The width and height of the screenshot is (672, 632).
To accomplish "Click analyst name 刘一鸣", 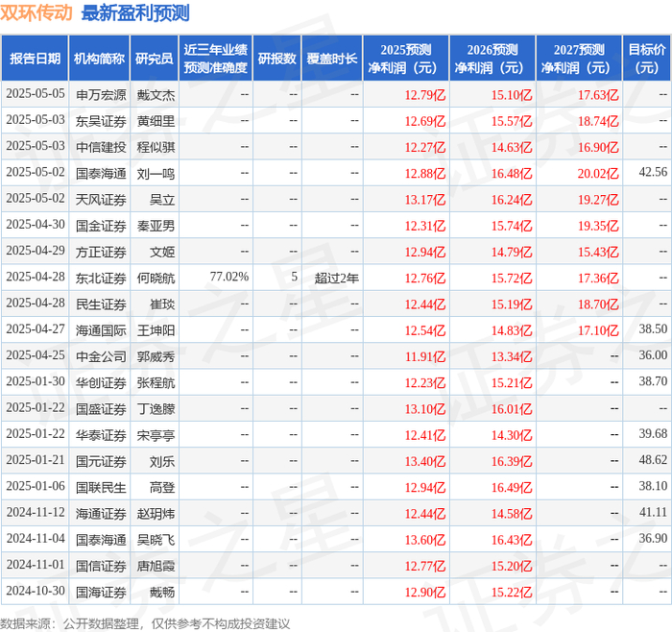I will tap(156, 174).
